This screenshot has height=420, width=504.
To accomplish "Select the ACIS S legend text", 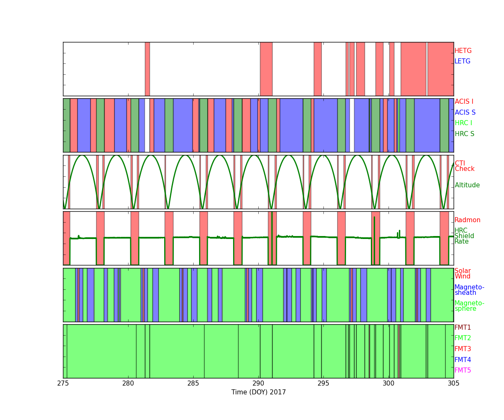I will (x=465, y=113).
